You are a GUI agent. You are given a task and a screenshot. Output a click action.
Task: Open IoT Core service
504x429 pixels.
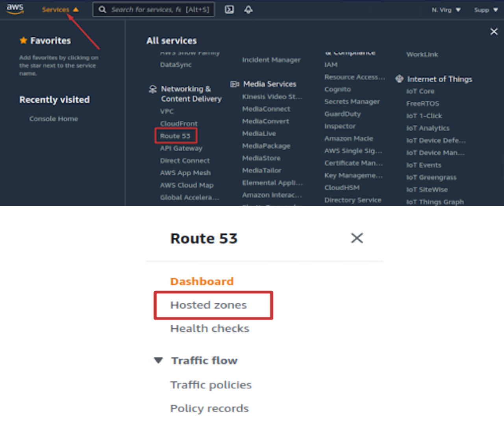[420, 91]
